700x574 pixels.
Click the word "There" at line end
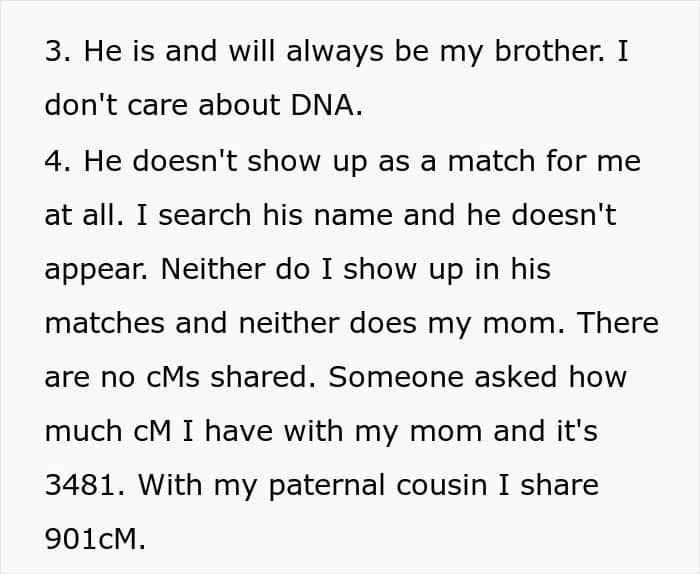point(617,323)
